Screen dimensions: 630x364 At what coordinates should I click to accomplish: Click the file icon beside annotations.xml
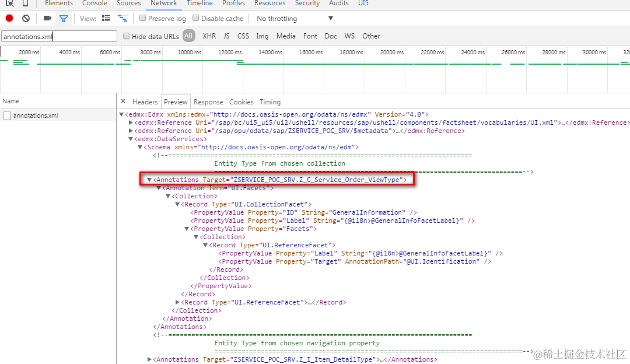tap(7, 116)
